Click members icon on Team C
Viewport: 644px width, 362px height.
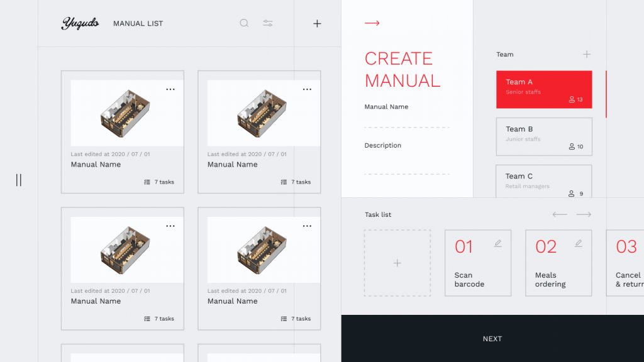tap(571, 194)
